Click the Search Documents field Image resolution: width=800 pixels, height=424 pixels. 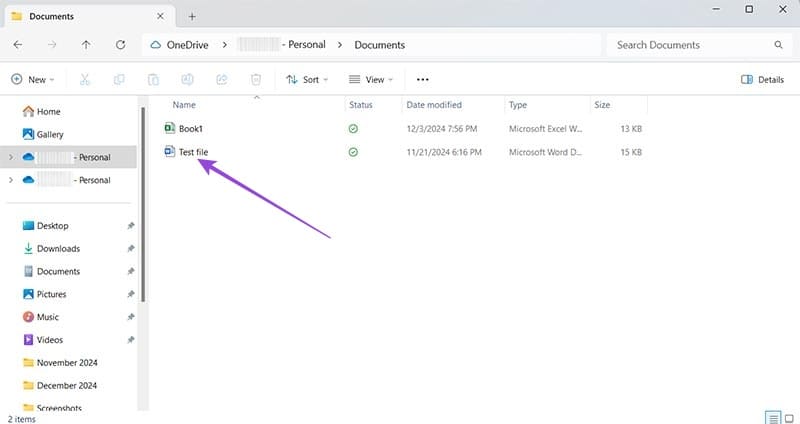coord(690,45)
